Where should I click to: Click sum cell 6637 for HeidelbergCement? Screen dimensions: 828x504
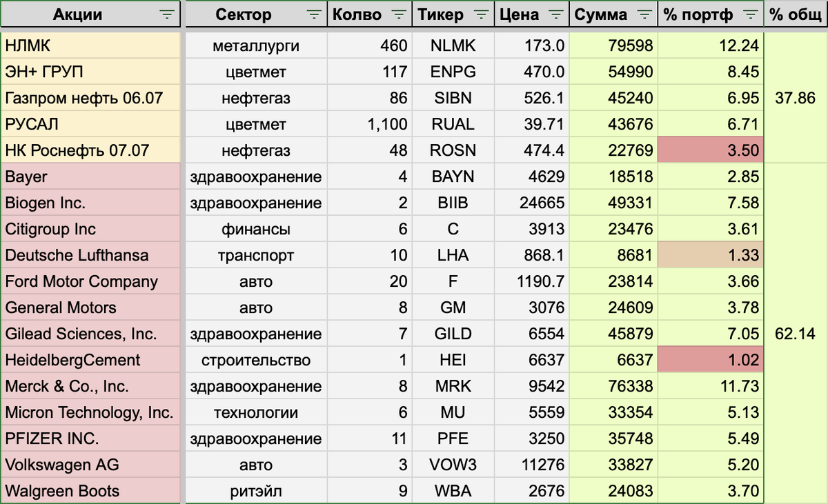(x=613, y=361)
